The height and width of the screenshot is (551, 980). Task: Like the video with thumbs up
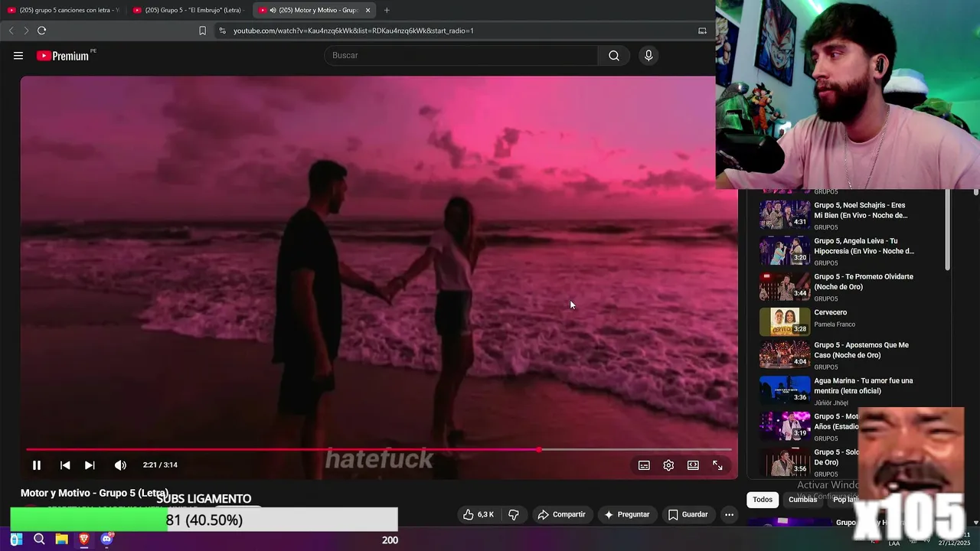(x=479, y=515)
